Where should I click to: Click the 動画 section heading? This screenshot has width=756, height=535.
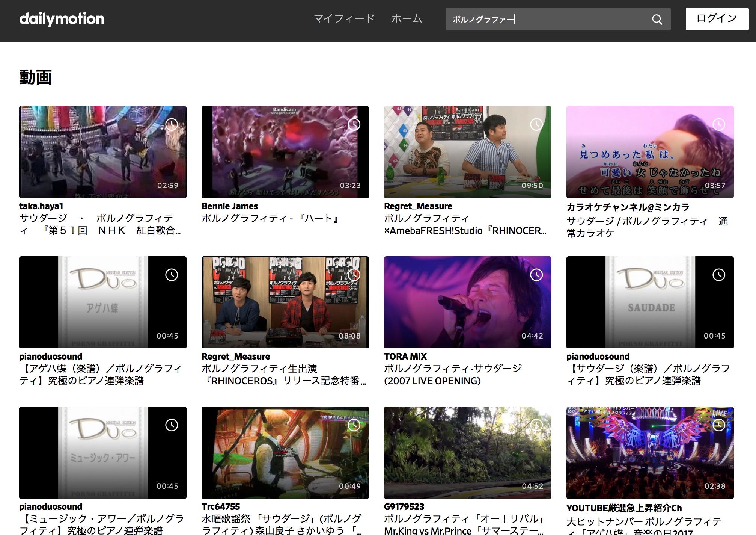tap(36, 77)
